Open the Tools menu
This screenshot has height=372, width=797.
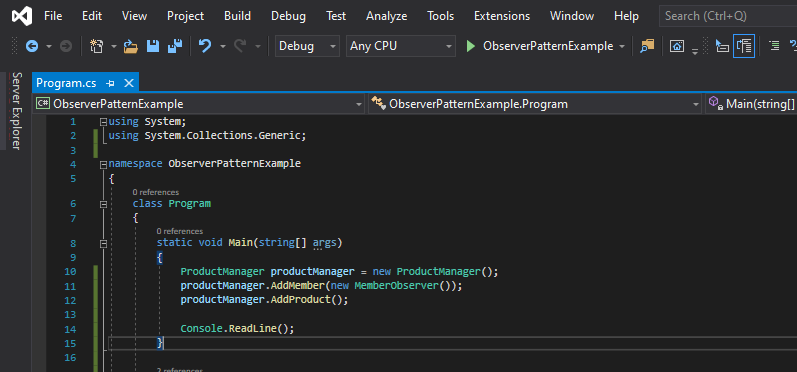[x=441, y=16]
